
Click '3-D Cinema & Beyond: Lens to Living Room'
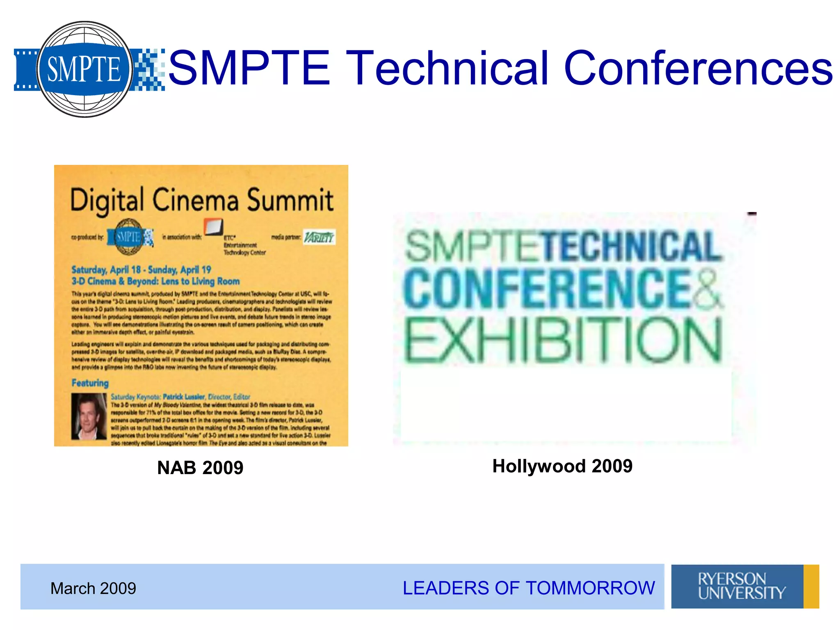[x=155, y=281]
